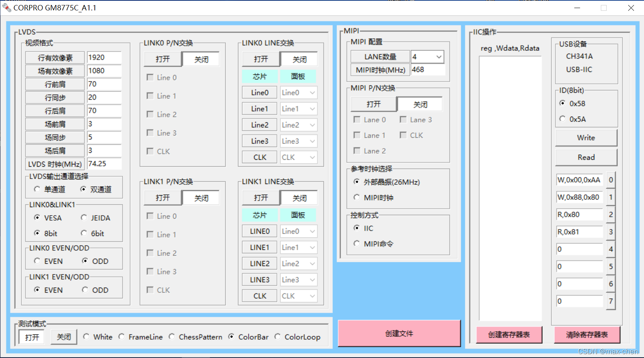Click 关闭 in 测试模式
The height and width of the screenshot is (358, 644).
click(64, 337)
